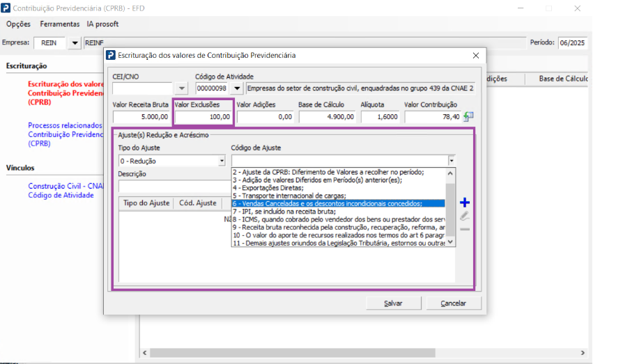The image size is (623, 364).
Task: Close the Escrituração dialog with the X
Action: pyautogui.click(x=476, y=55)
